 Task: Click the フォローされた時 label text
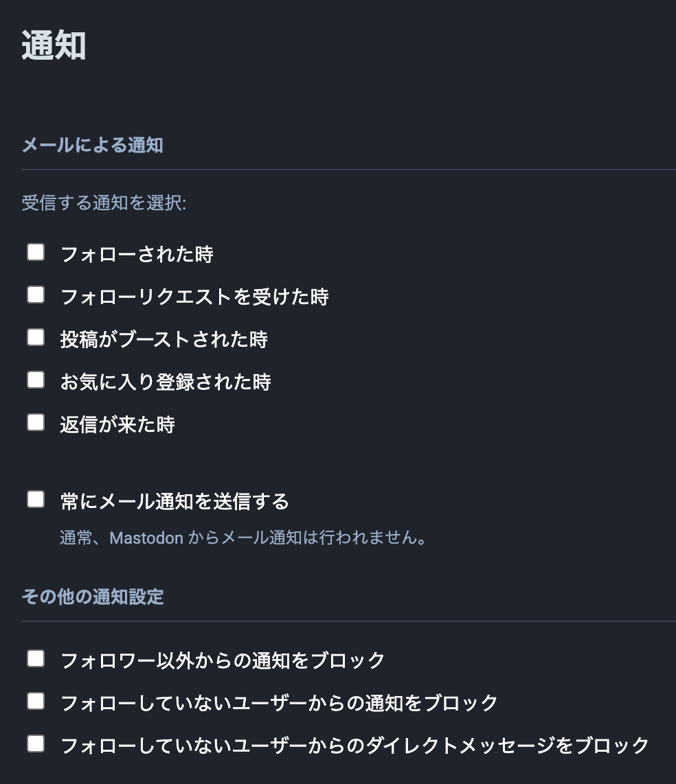tap(137, 255)
